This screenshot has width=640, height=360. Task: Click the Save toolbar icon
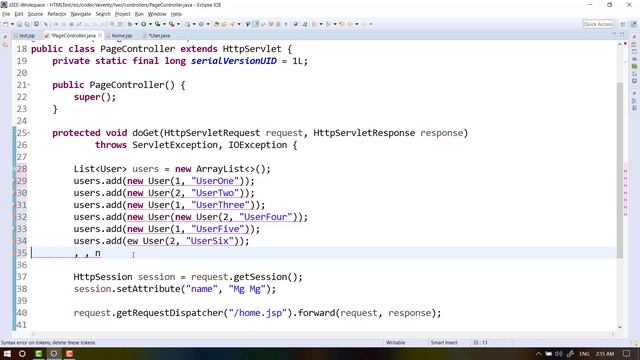(x=19, y=24)
